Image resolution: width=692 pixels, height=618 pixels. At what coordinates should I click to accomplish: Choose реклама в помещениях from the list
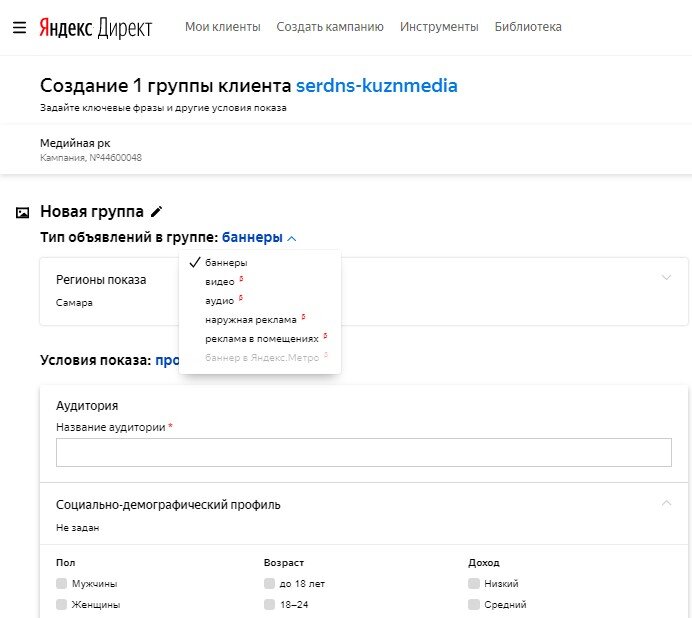[262, 338]
